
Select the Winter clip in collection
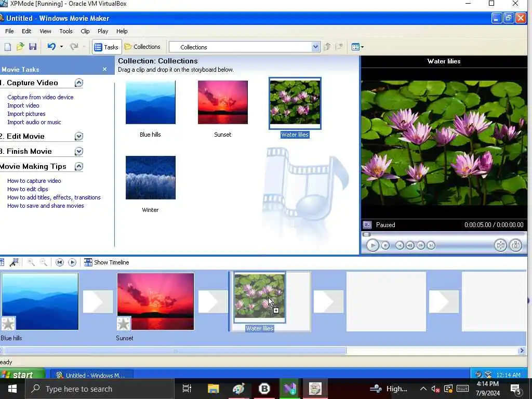(150, 178)
